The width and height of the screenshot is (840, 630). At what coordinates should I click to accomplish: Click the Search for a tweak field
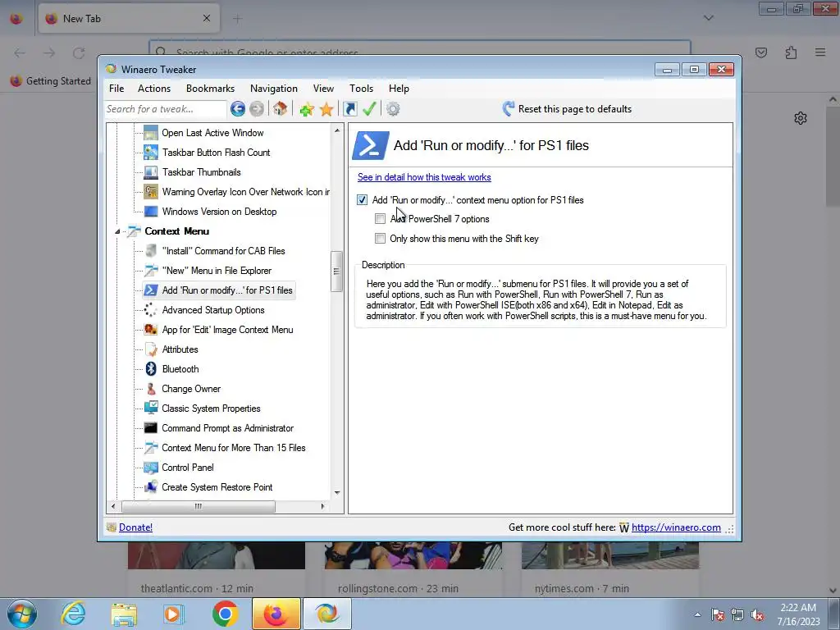click(x=166, y=109)
